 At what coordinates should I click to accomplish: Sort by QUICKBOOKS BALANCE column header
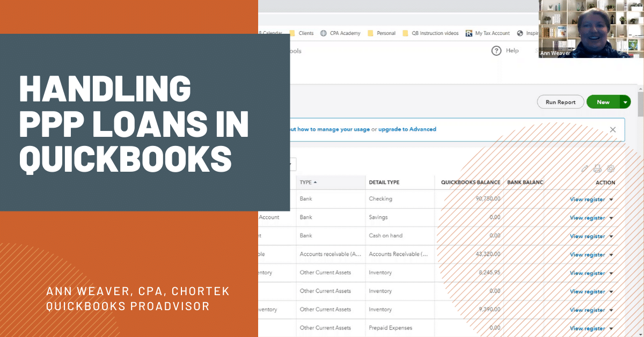click(471, 182)
